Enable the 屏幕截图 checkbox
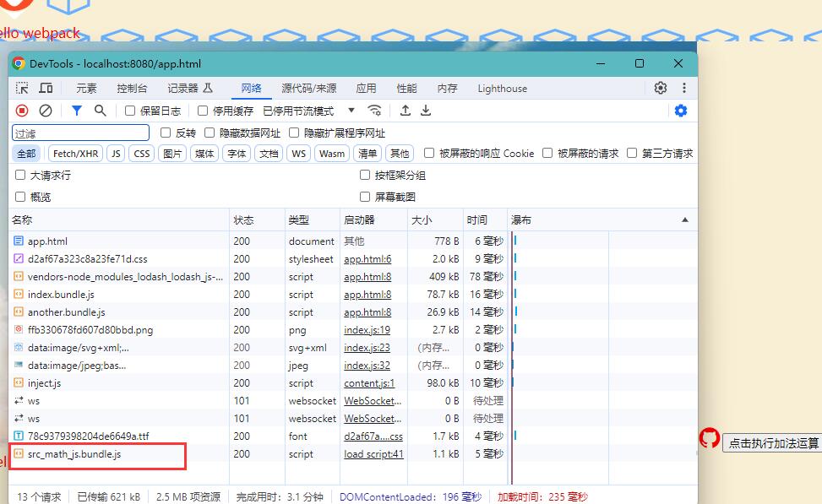Image resolution: width=822 pixels, height=504 pixels. coord(365,197)
